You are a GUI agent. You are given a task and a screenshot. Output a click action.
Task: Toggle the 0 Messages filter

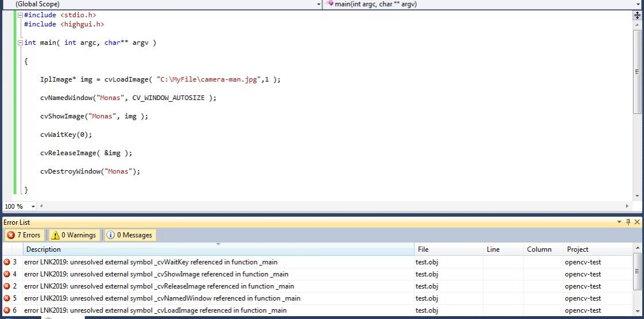[130, 235]
